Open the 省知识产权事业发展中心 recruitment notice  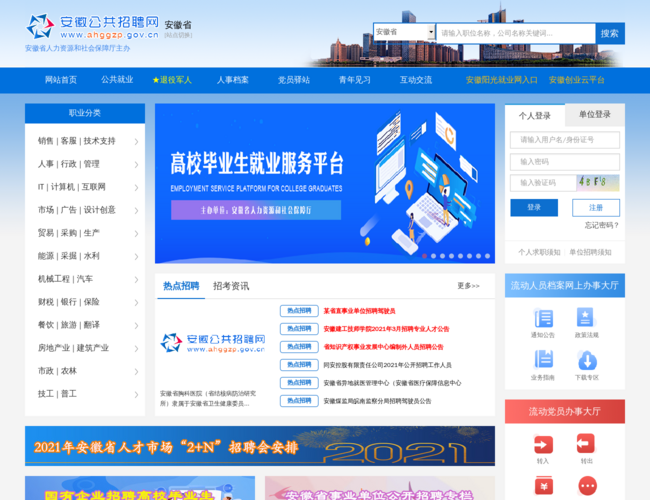[x=383, y=347]
